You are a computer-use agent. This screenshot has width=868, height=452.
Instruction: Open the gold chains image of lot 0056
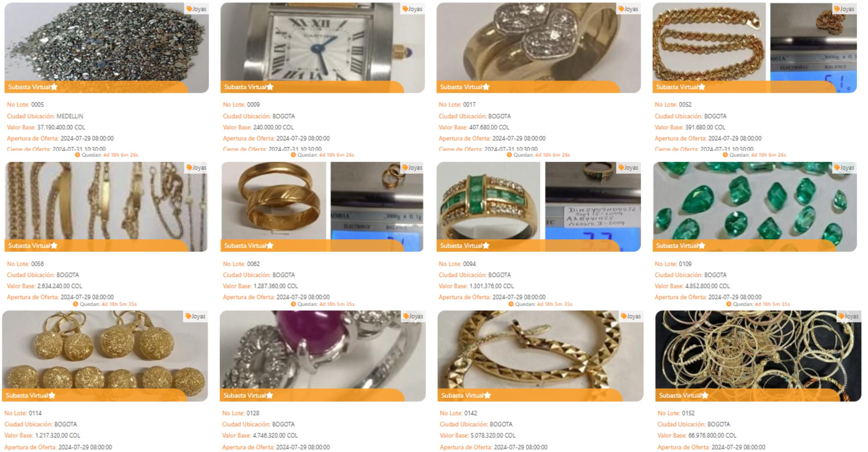pyautogui.click(x=106, y=201)
